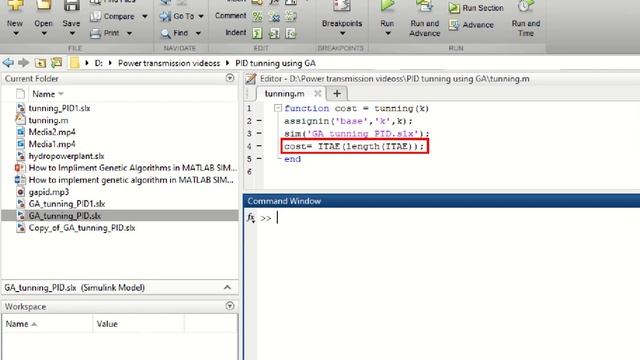Click the 'assignin' code line
The width and height of the screenshot is (640, 360).
pyautogui.click(x=349, y=121)
